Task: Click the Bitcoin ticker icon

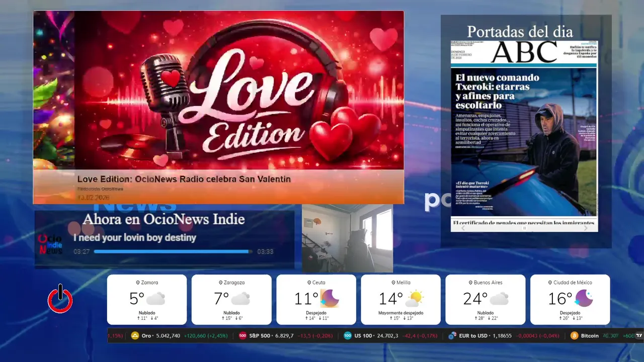Action: pyautogui.click(x=575, y=336)
